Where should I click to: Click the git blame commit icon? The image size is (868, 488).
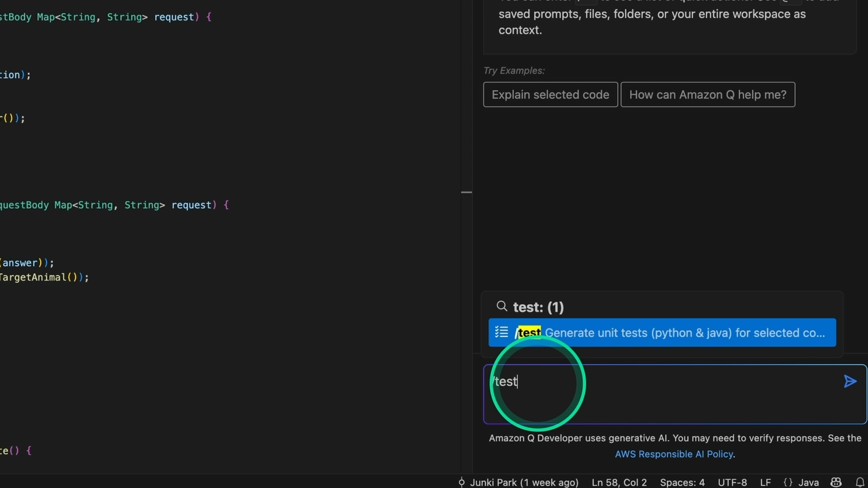(462, 482)
